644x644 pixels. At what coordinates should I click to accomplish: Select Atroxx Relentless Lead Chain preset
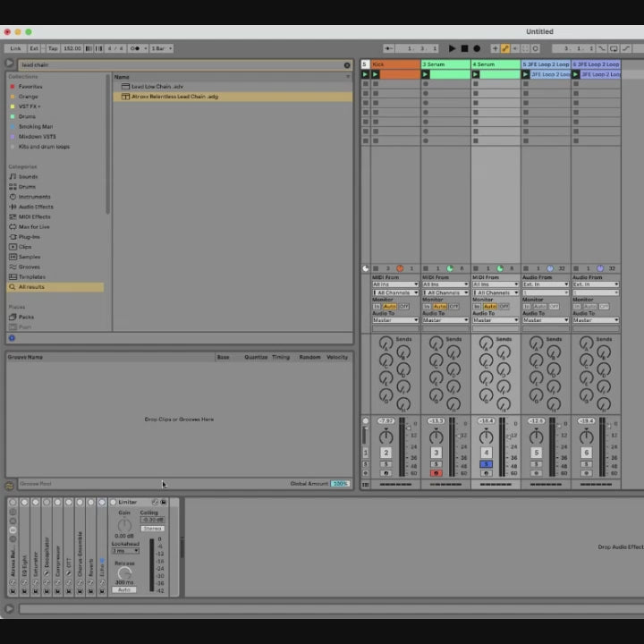174,97
